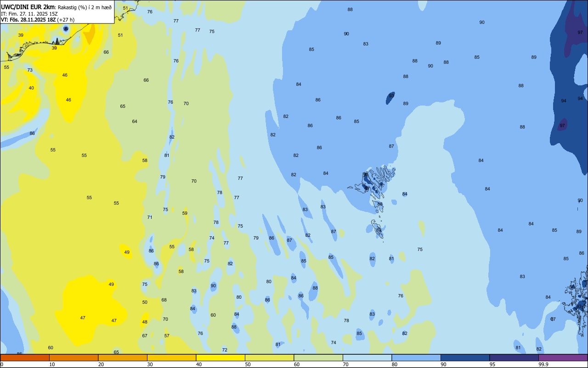Click the map humidity value '59'
Image resolution: width=588 pixels, height=368 pixels.
click(x=185, y=213)
